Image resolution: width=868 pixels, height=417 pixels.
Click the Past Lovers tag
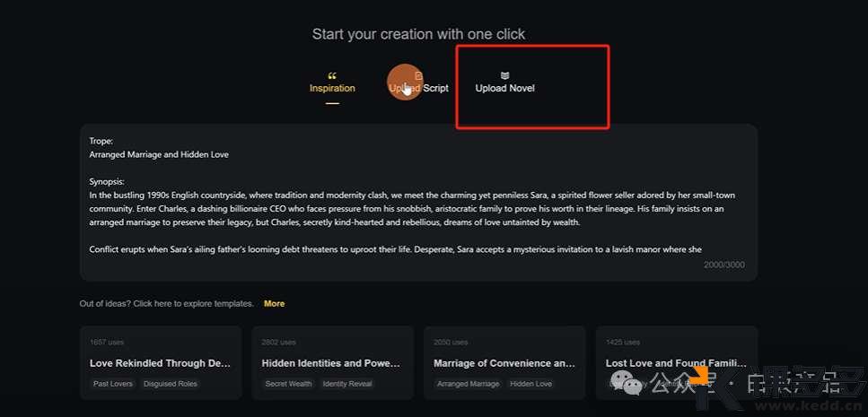click(x=112, y=384)
